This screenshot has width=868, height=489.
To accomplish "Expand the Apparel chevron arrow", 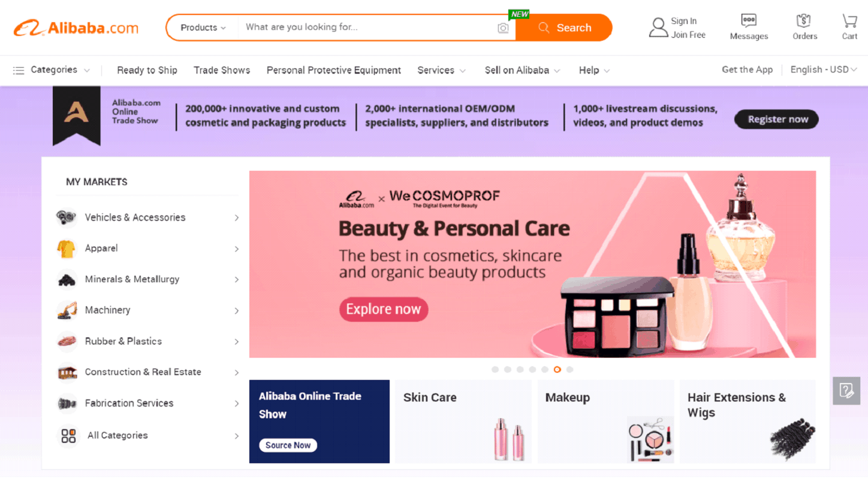I will 237,249.
